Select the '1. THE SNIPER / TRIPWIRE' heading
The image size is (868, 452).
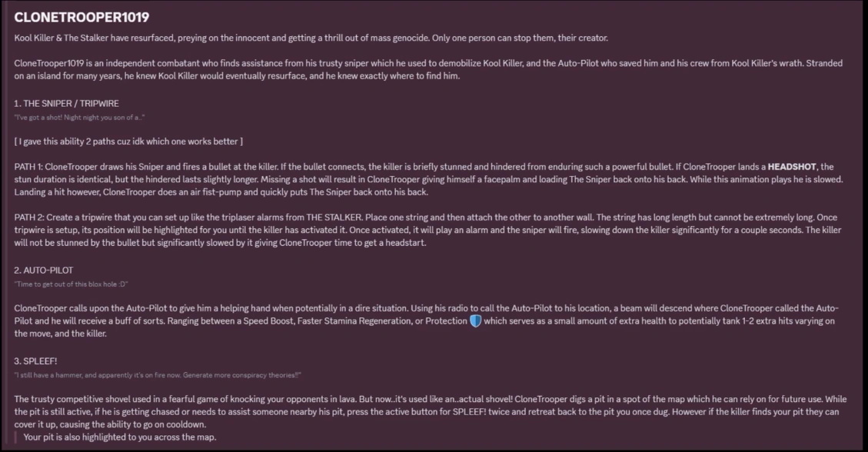66,104
